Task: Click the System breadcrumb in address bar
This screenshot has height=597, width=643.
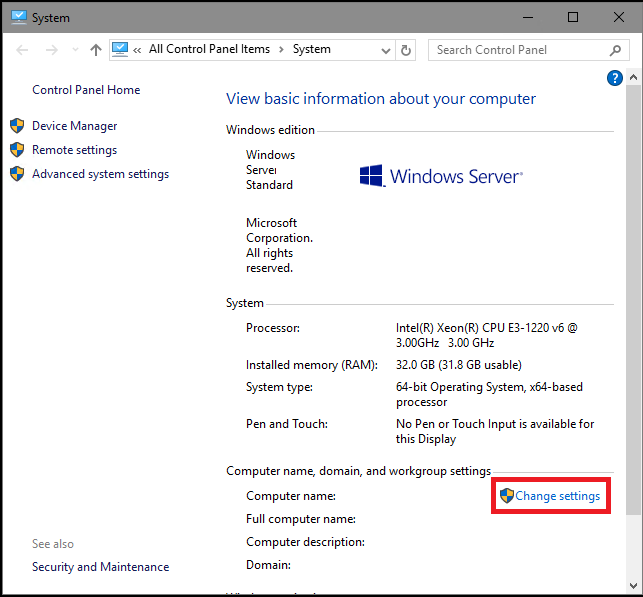Action: click(312, 49)
